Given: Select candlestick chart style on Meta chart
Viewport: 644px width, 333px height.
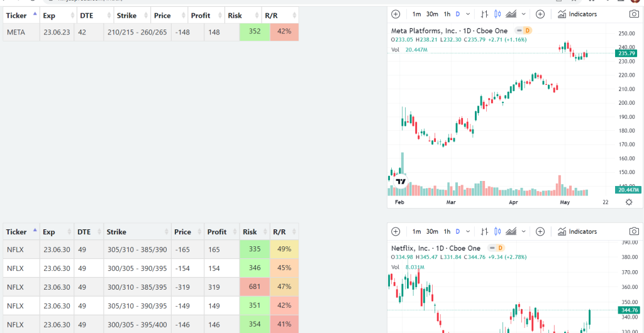Looking at the screenshot, I should point(498,14).
